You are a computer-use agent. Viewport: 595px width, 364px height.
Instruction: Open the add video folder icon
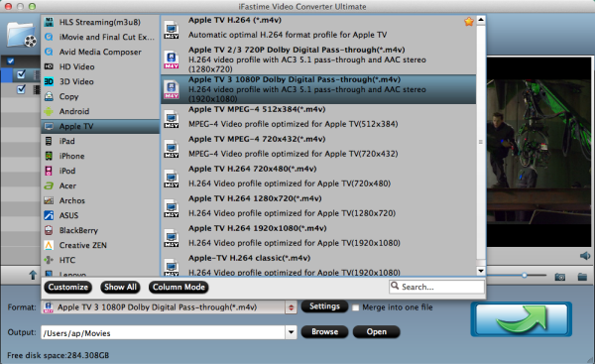(x=22, y=36)
